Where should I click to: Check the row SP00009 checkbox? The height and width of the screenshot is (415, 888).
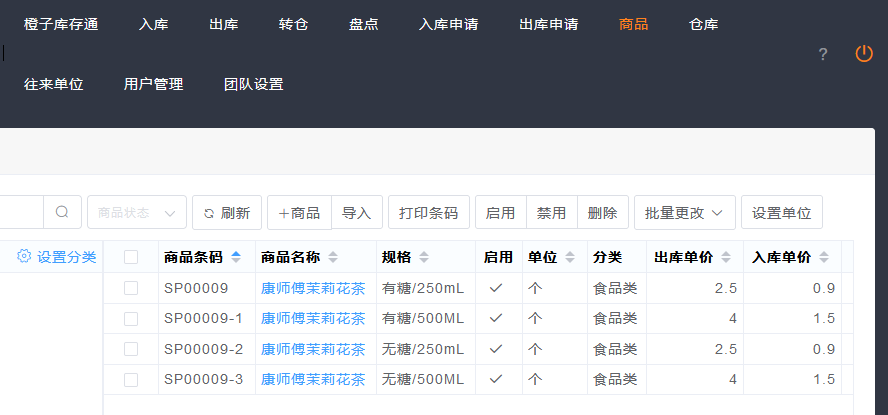pos(131,288)
